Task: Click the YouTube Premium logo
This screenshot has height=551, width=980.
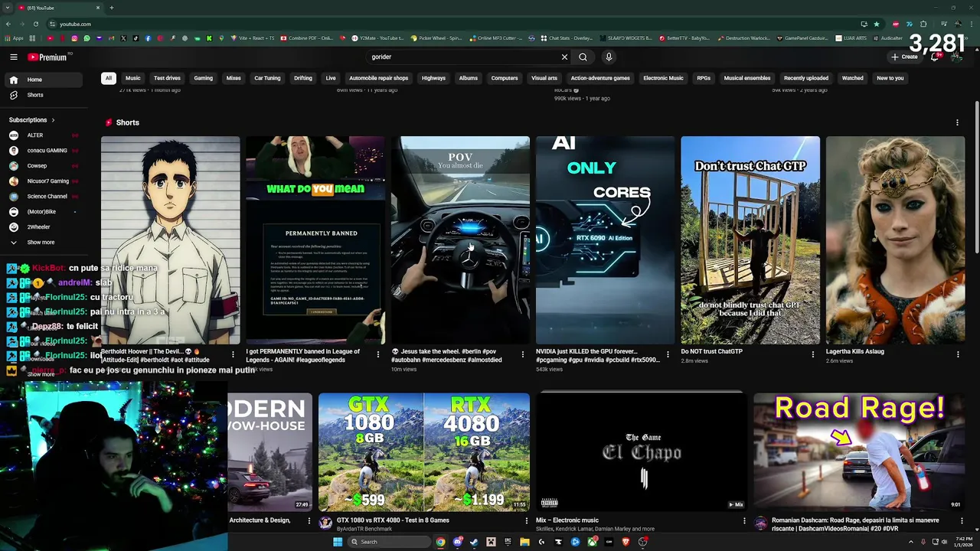Action: (47, 57)
